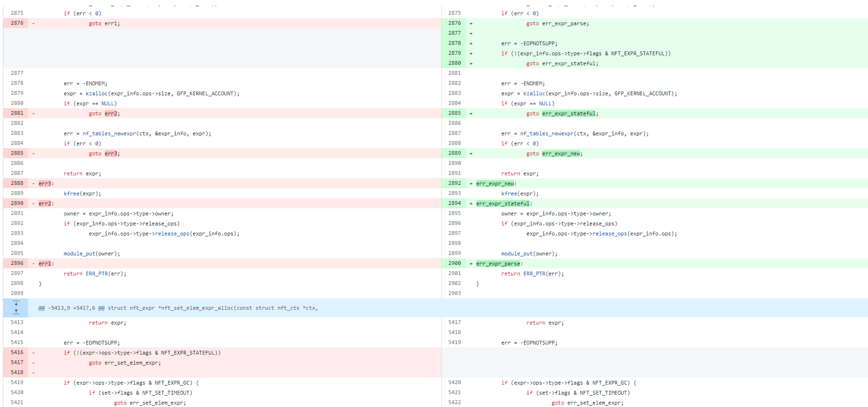Click the highlighted err_expr_new label on line 2892
Viewport: 868px width, 407px height.
click(495, 183)
